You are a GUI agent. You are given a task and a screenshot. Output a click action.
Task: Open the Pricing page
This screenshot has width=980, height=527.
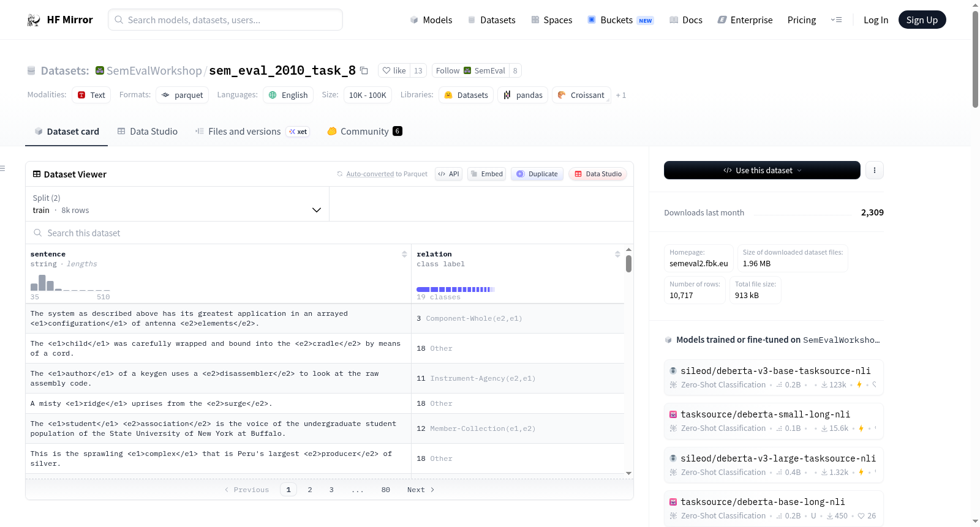[802, 20]
